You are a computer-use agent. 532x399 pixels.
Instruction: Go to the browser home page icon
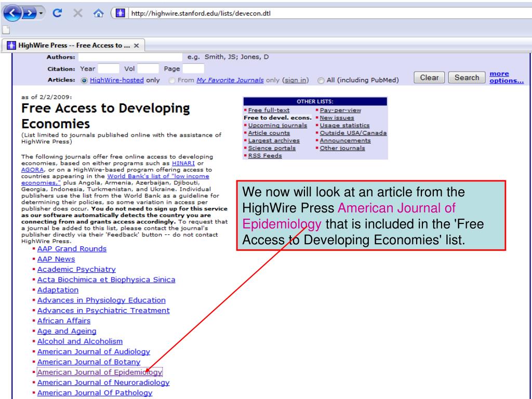98,13
